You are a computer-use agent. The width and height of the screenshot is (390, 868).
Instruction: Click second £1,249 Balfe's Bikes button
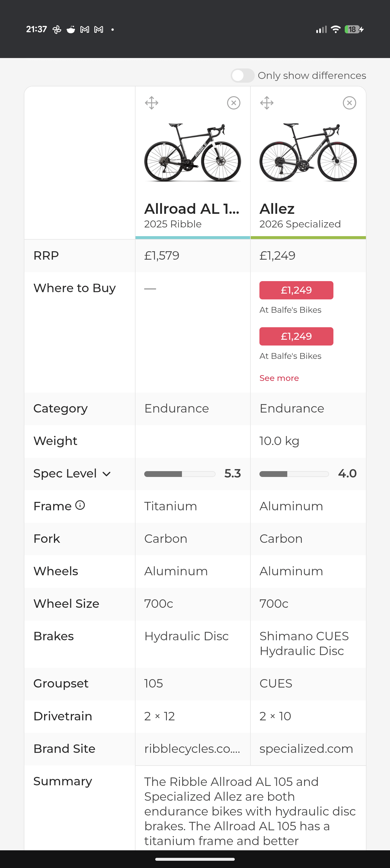coord(296,336)
